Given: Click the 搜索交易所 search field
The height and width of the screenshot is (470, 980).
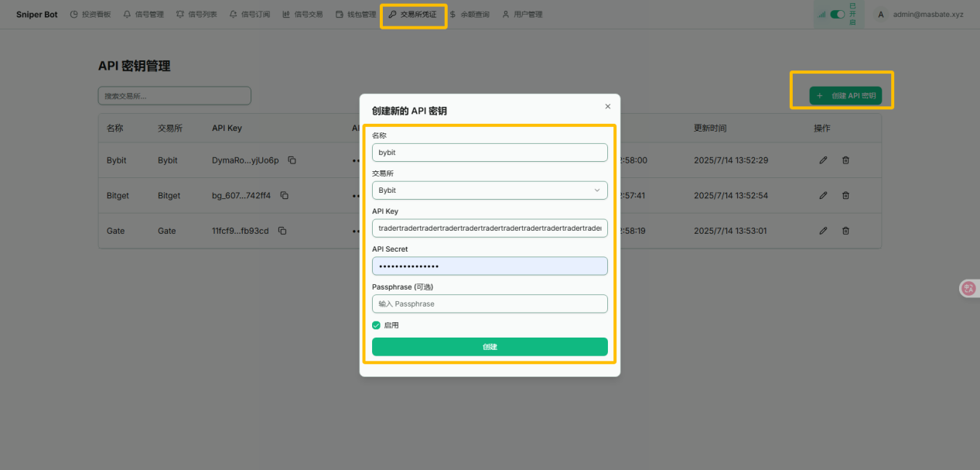Looking at the screenshot, I should [174, 95].
